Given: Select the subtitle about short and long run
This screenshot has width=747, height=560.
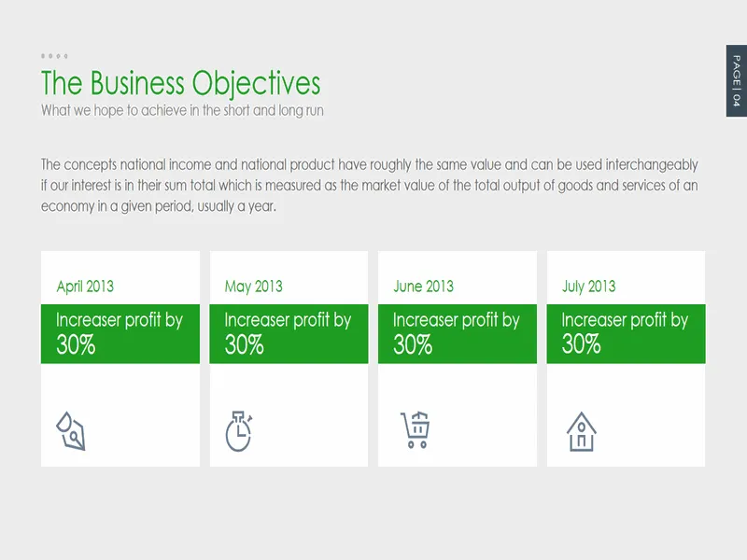Looking at the screenshot, I should 182,110.
